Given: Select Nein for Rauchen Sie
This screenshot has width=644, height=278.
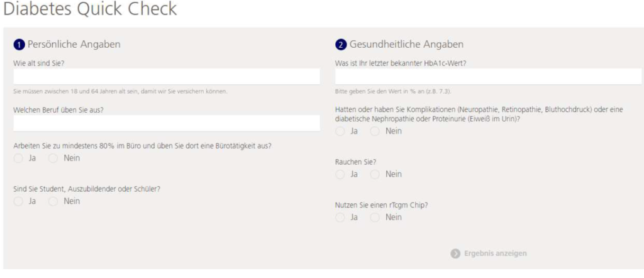Looking at the screenshot, I should 375,174.
